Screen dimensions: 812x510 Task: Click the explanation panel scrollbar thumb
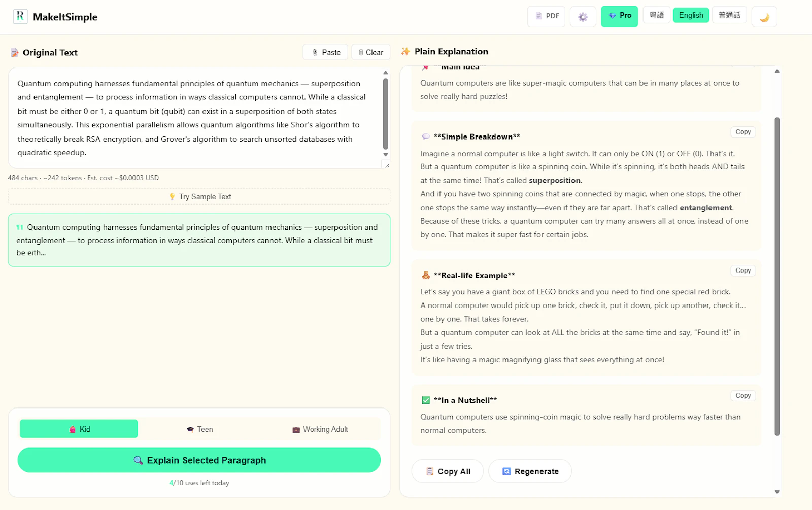(777, 277)
